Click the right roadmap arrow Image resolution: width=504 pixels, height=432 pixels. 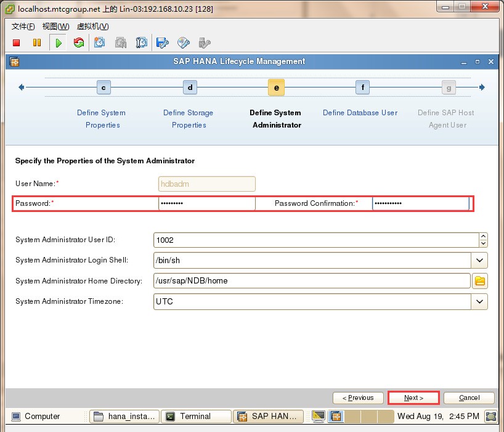click(x=482, y=87)
